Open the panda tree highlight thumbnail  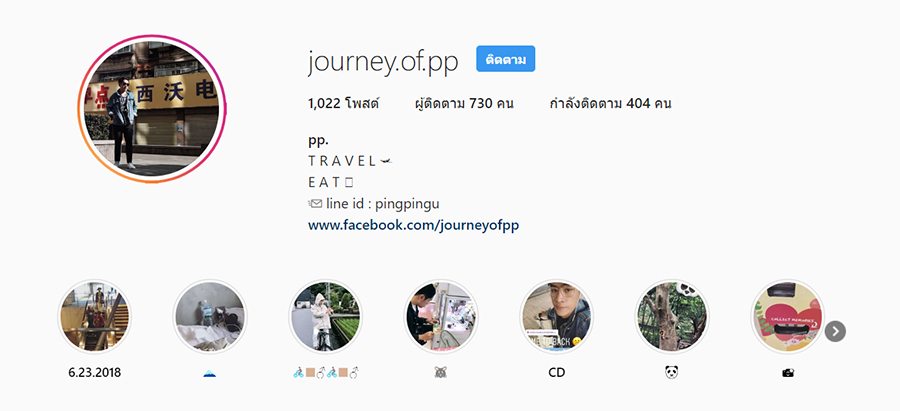coord(672,317)
